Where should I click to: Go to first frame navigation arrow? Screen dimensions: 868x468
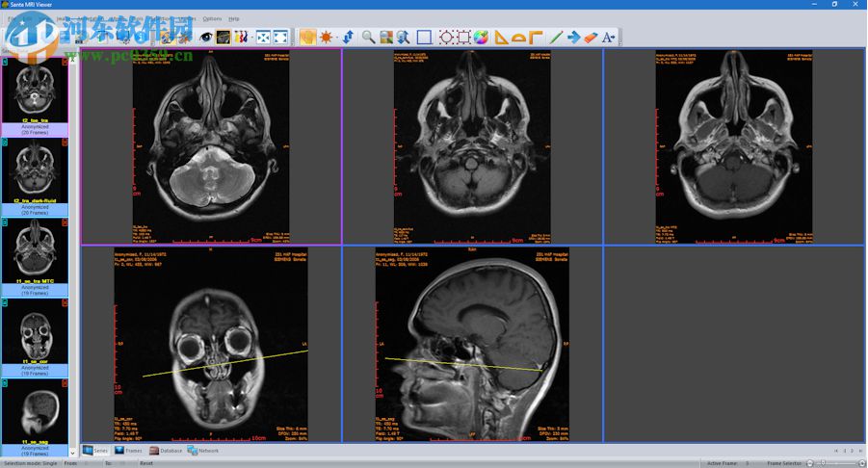click(x=836, y=451)
